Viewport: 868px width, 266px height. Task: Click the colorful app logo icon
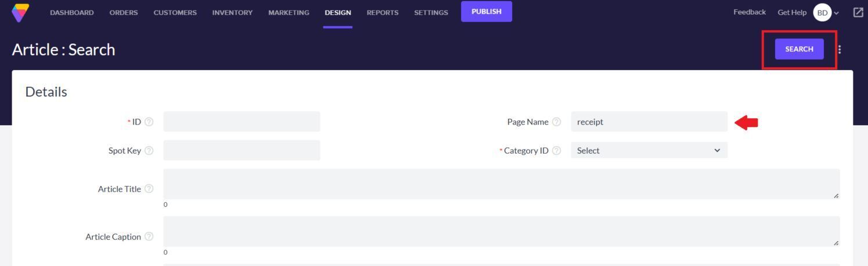20,13
